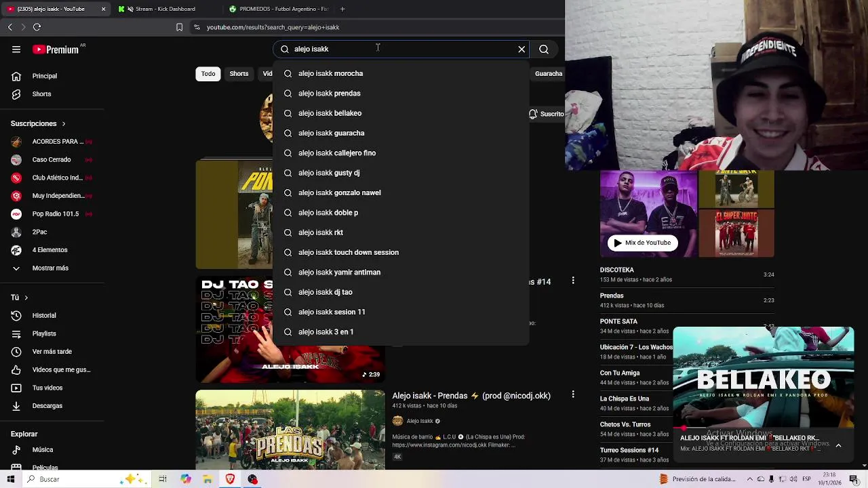Pick suggestion alejo isakk sesion 11
868x488 pixels.
click(401, 312)
